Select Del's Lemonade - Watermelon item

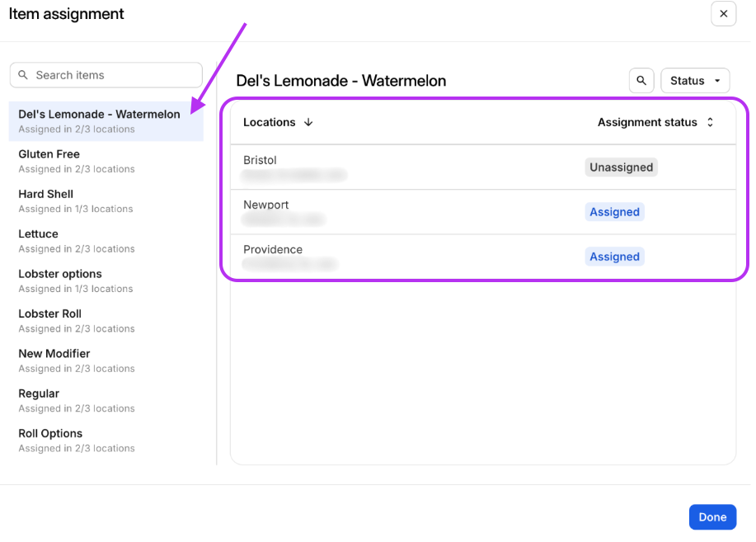click(x=106, y=121)
